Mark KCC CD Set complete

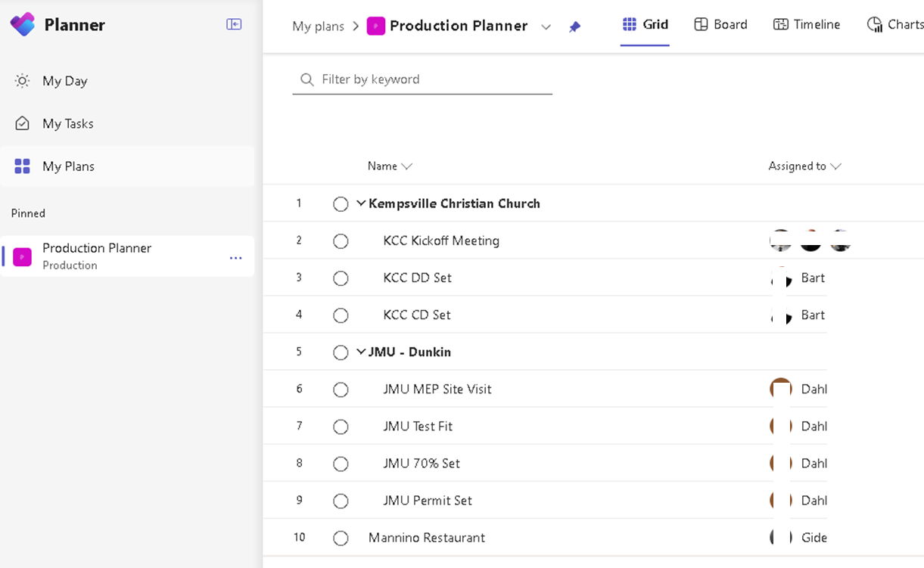click(x=341, y=315)
